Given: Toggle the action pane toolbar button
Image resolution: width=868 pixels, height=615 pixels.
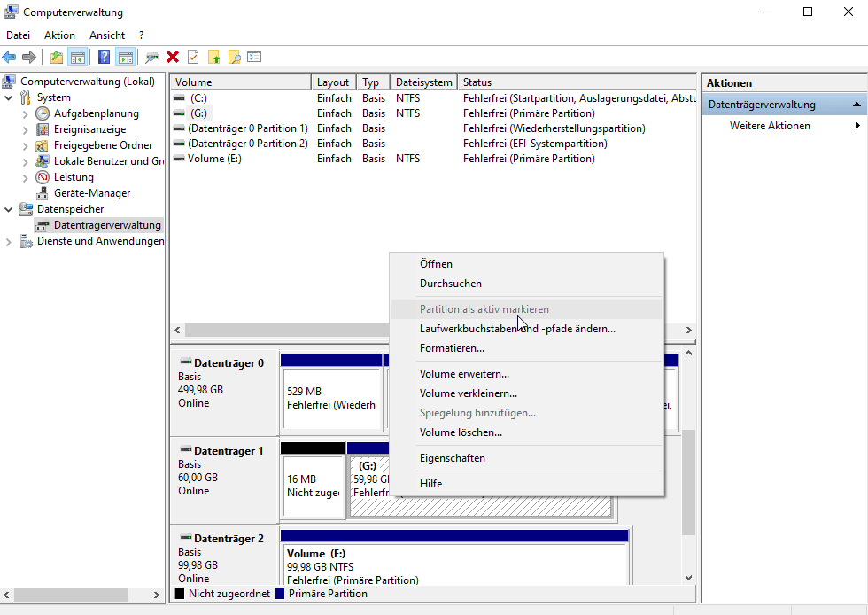Looking at the screenshot, I should click(x=125, y=58).
